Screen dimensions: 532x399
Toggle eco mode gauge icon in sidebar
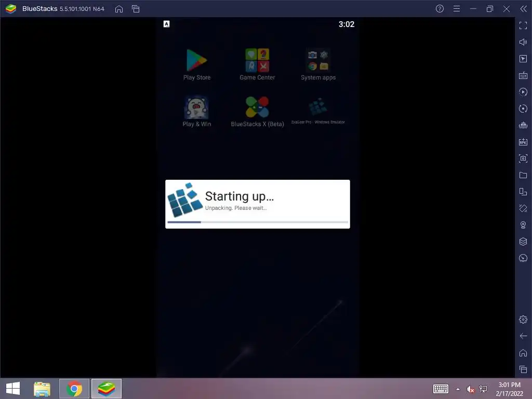click(x=523, y=258)
